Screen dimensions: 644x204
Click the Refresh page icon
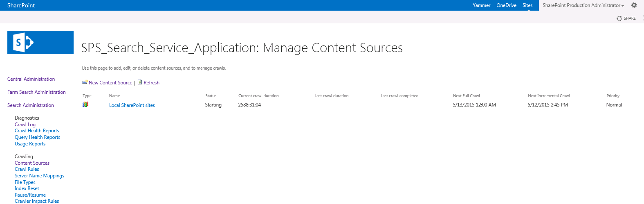[x=140, y=82]
